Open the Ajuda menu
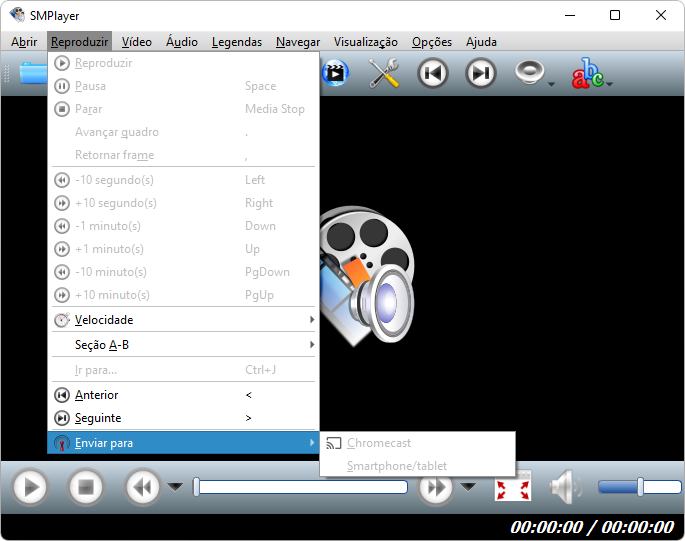The width and height of the screenshot is (685, 541). pyautogui.click(x=481, y=42)
